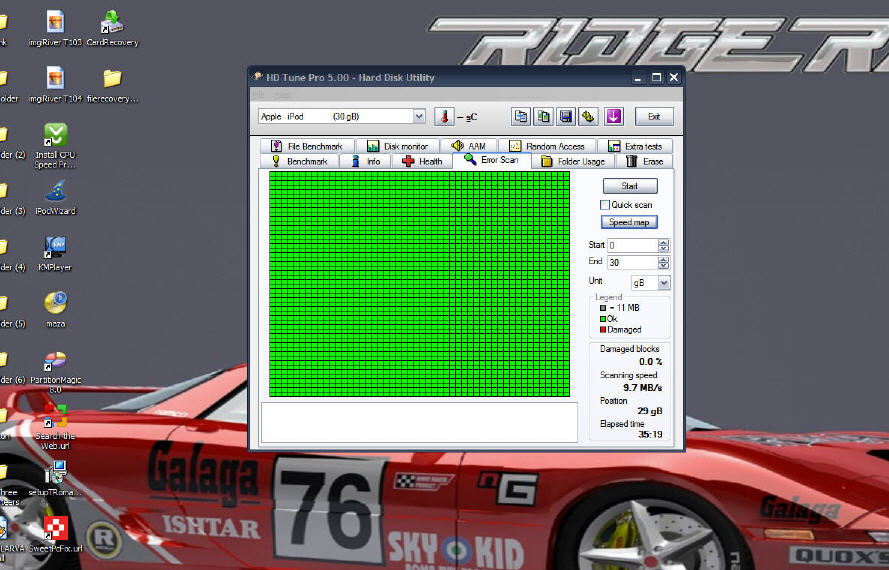
Task: Open the Folder Usage tab
Action: [573, 162]
